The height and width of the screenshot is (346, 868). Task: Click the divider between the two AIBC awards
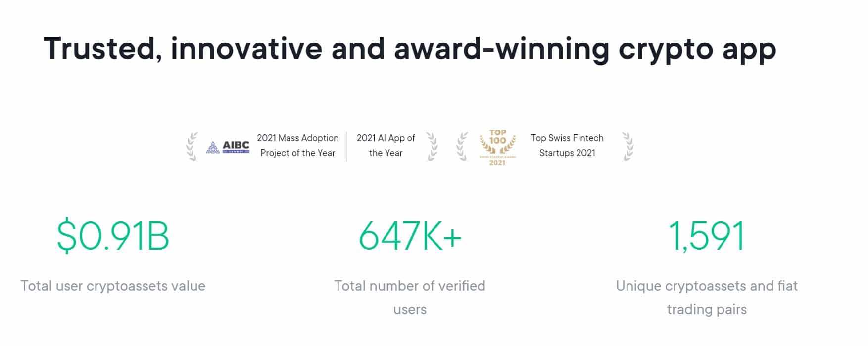[346, 146]
